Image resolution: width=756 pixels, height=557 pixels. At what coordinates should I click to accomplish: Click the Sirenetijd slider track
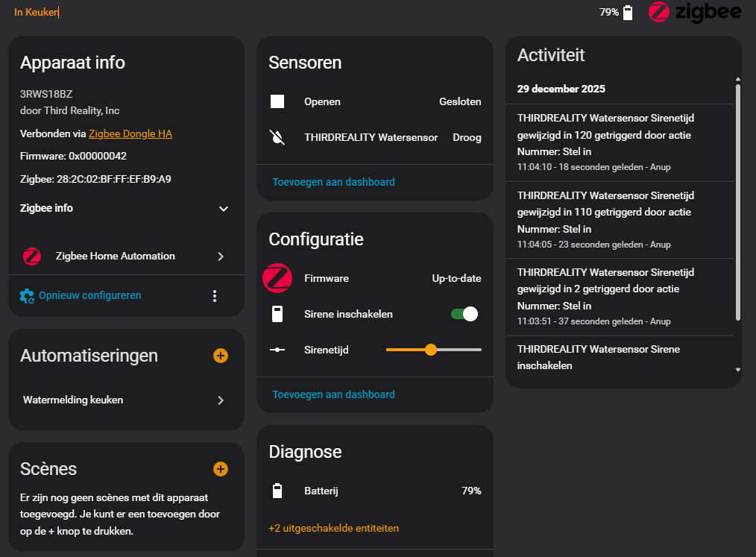point(455,349)
